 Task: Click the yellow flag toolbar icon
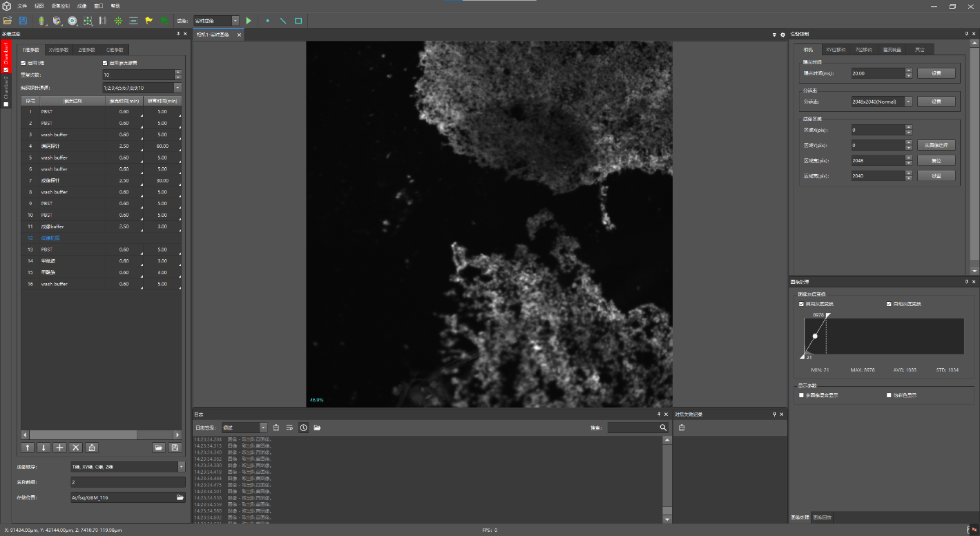[148, 21]
